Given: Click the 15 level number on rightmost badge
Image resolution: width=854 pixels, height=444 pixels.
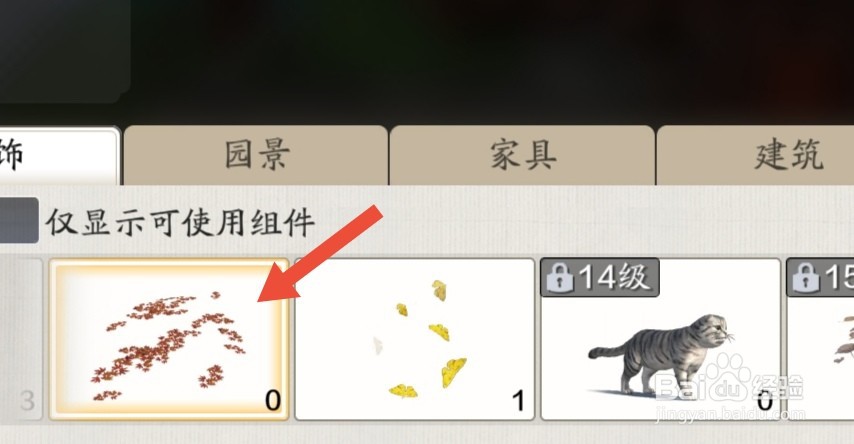Looking at the screenshot, I should pyautogui.click(x=840, y=278).
